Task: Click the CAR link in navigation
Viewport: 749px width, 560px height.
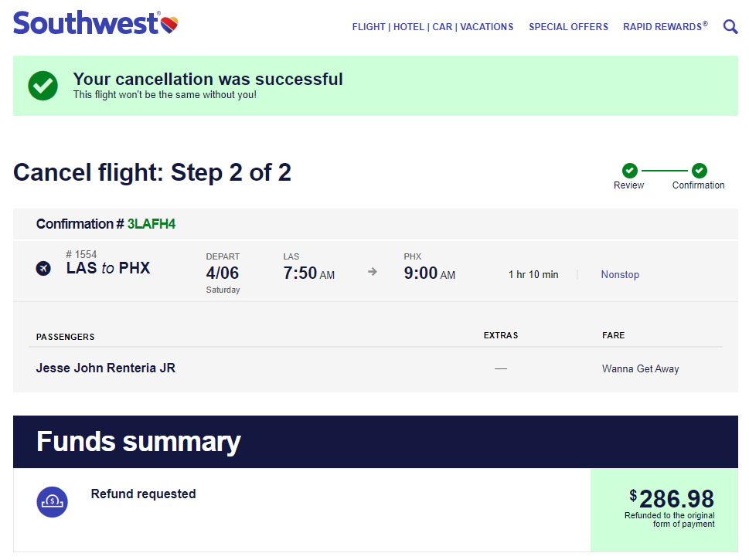Action: coord(441,26)
